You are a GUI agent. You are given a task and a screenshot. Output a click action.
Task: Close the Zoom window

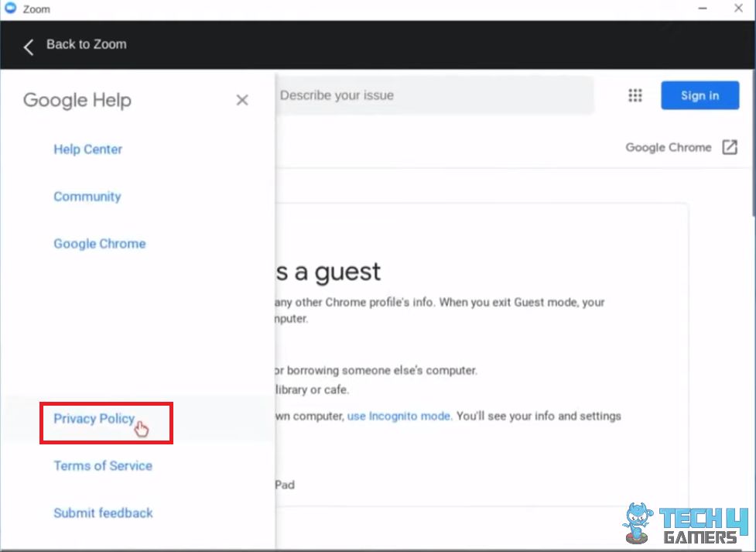click(x=738, y=9)
